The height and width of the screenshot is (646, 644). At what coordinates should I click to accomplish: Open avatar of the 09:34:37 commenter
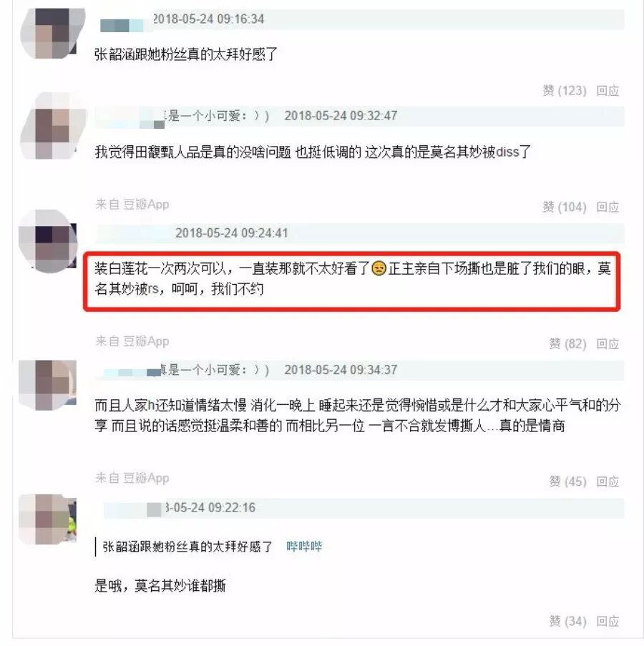(x=48, y=385)
